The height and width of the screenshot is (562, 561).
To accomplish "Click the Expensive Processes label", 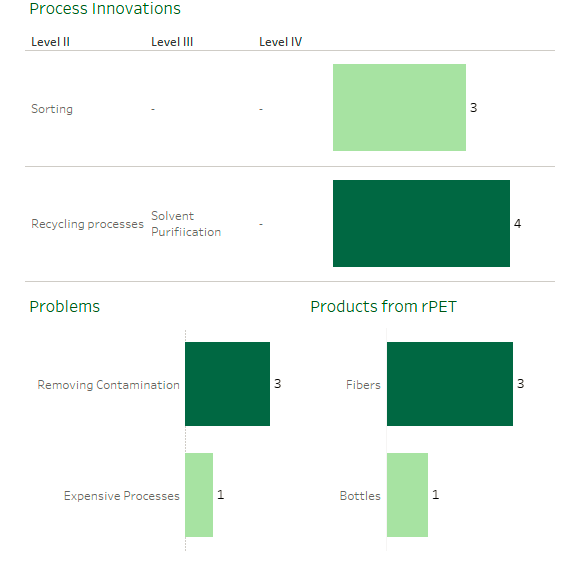I will 122,496.
